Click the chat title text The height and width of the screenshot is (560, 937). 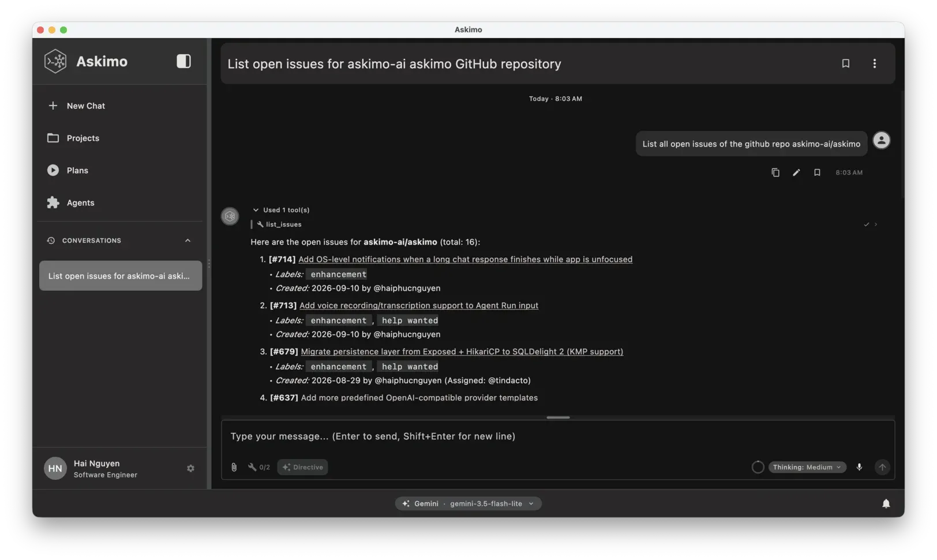pos(394,64)
